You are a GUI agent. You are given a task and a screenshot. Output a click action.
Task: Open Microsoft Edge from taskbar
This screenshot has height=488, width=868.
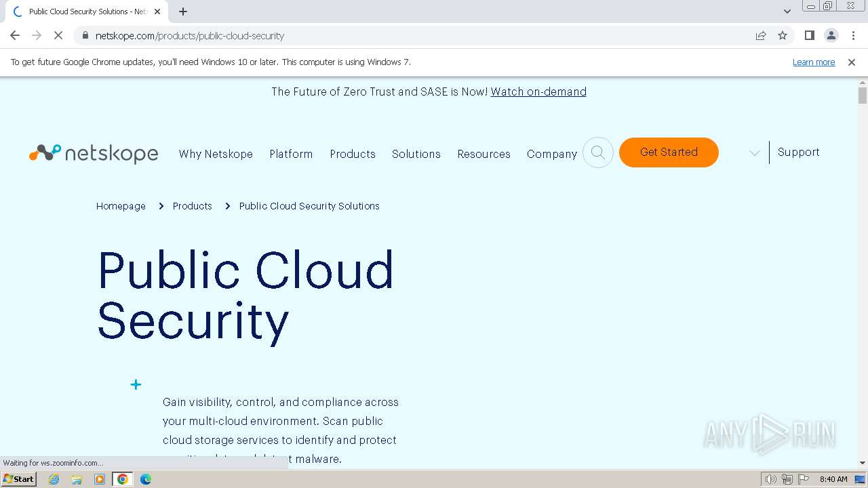tap(146, 479)
